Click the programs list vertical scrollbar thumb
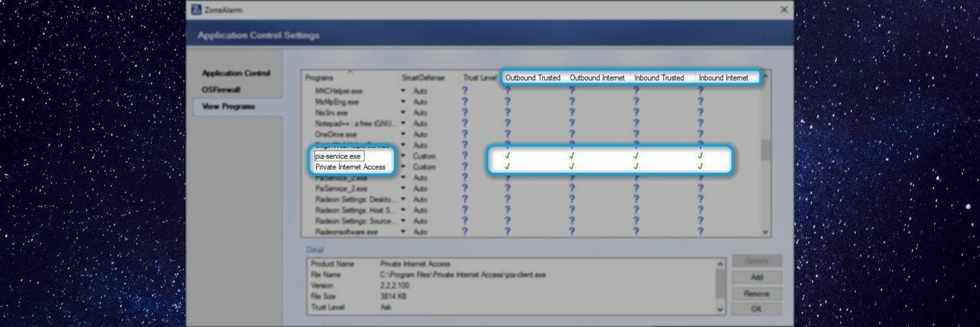 coord(766,150)
